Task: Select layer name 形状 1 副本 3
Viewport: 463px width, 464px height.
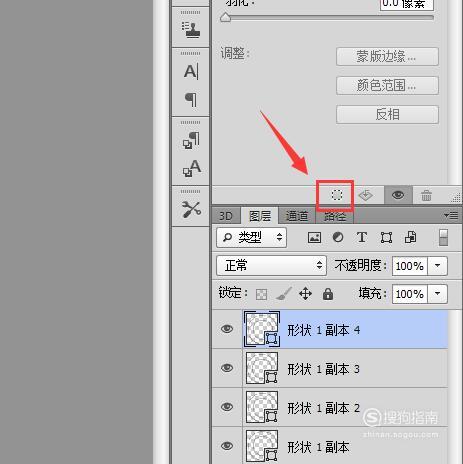Action: [324, 369]
